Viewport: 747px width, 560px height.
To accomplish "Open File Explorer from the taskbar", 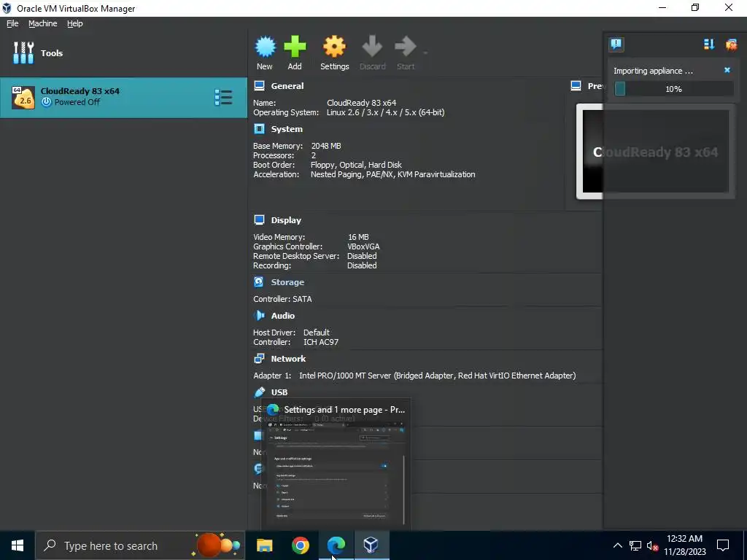I will coord(264,545).
